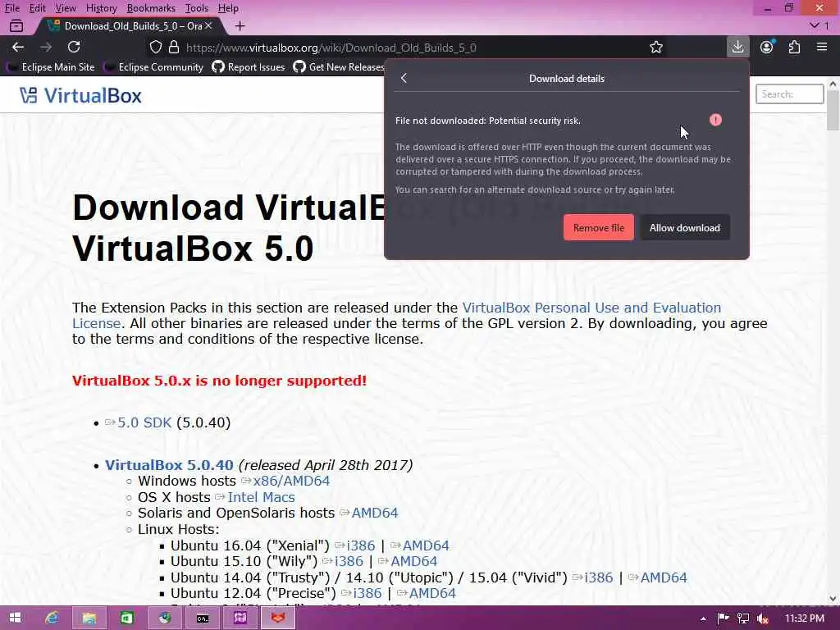Viewport: 840px width, 630px height.
Task: Open the Bookmarks menu
Action: (151, 8)
